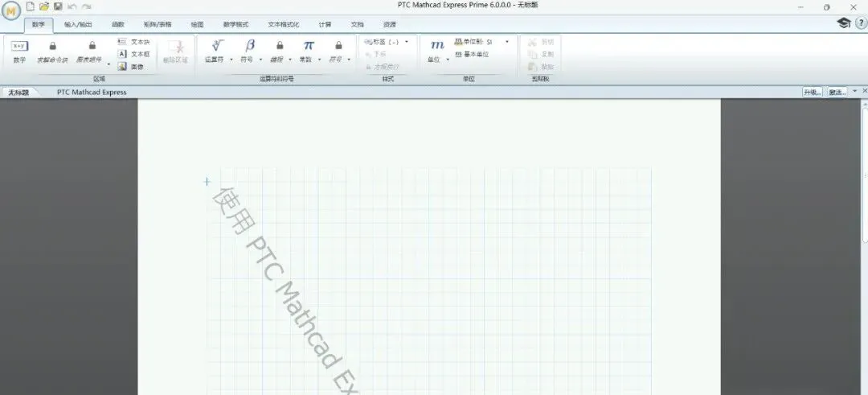868x395 pixels.
Task: Switch to the 矩阵/表格 ribbon tab
Action: (x=158, y=25)
